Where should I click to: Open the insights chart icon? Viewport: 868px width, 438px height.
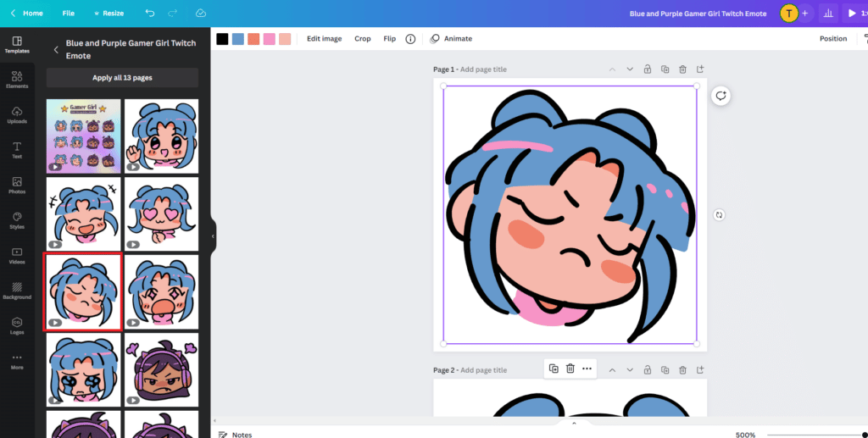827,14
